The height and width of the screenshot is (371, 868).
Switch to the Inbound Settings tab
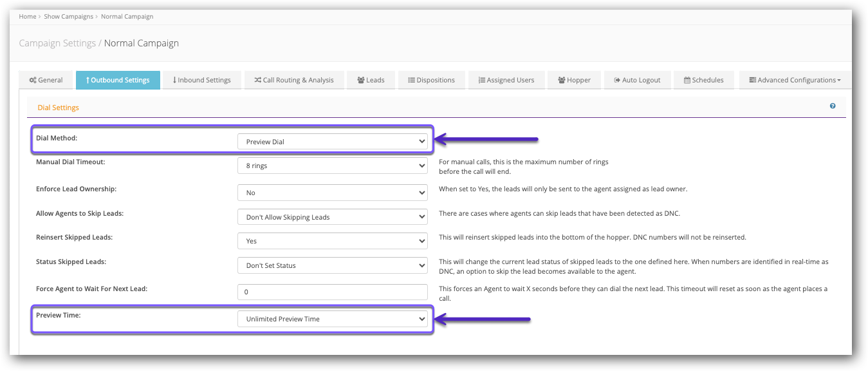[x=201, y=80]
